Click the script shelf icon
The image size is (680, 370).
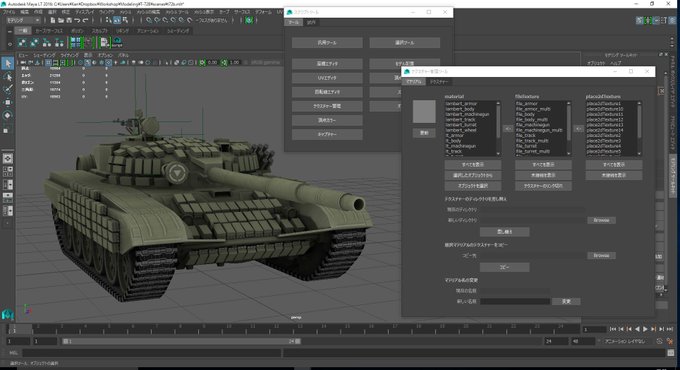pyautogui.click(x=117, y=42)
